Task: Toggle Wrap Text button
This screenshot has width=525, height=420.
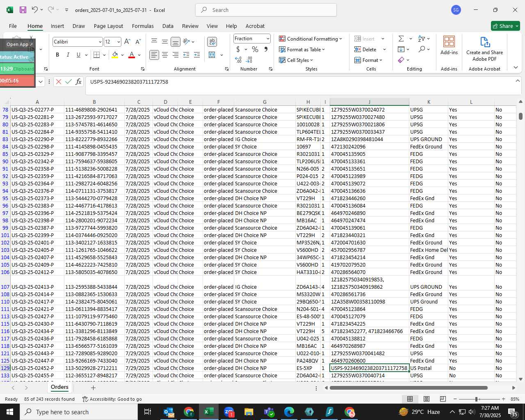Action: [212, 42]
